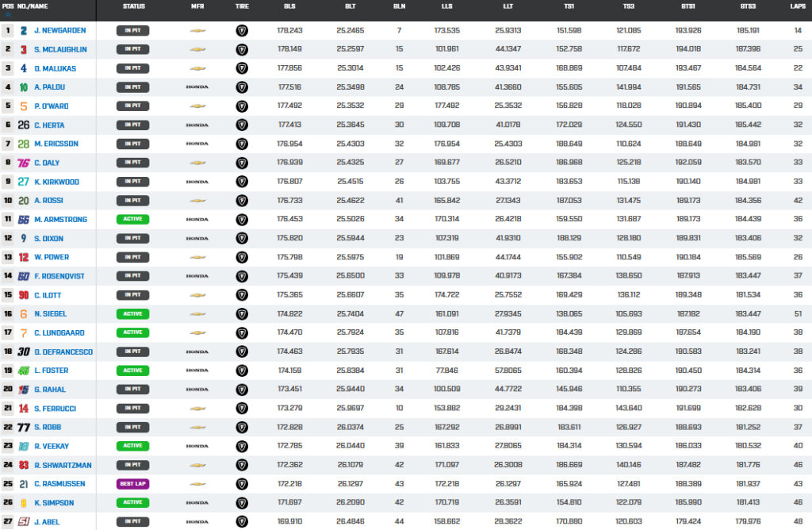
Task: Click the lap count "51" for N. Siegel
Action: click(798, 314)
